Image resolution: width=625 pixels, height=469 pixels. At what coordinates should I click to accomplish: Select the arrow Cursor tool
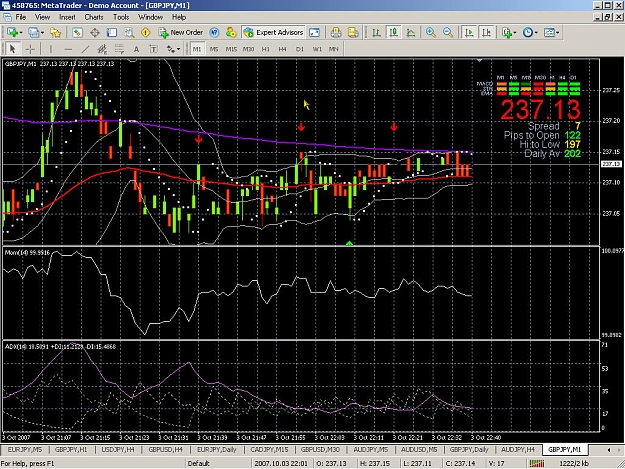12,49
